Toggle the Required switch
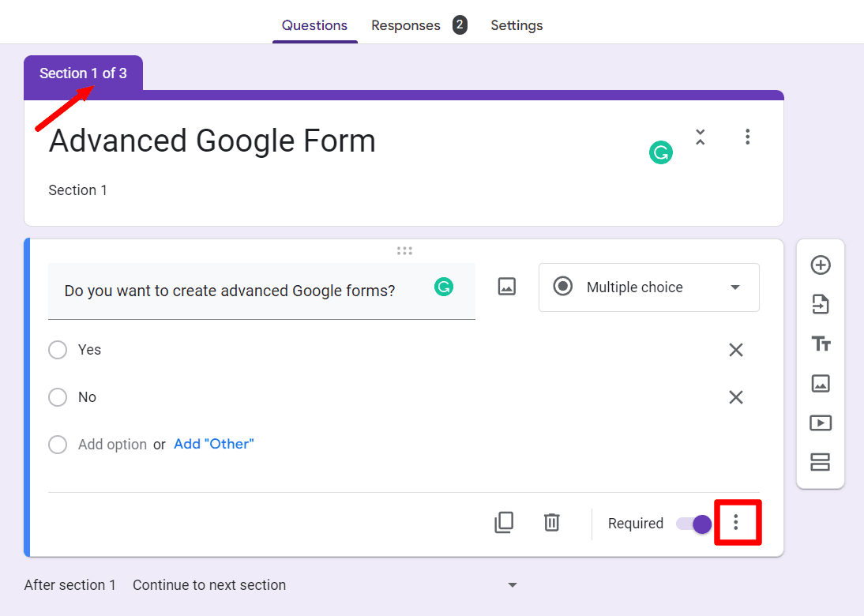 pos(693,524)
